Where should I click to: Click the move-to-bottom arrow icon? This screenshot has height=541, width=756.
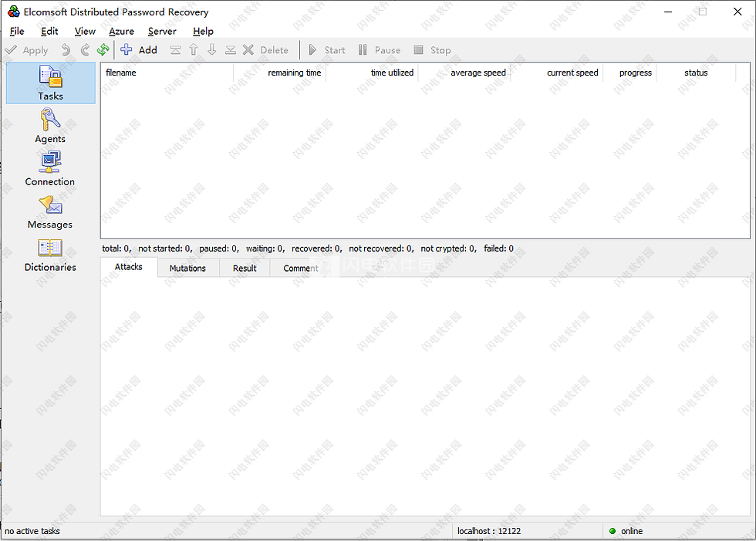pyautogui.click(x=231, y=50)
